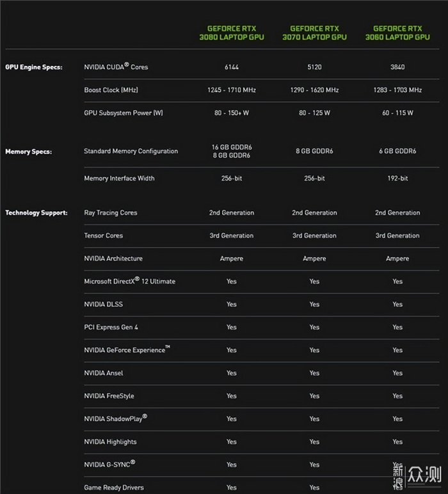The image size is (448, 494).
Task: Click the NVIDIA ShadowPlay row label
Action: click(x=115, y=418)
